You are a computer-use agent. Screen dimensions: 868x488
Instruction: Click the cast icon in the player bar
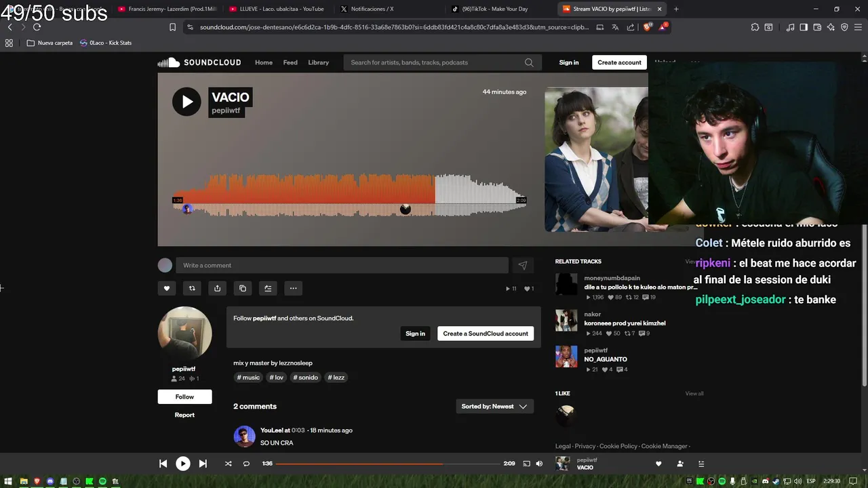(526, 464)
